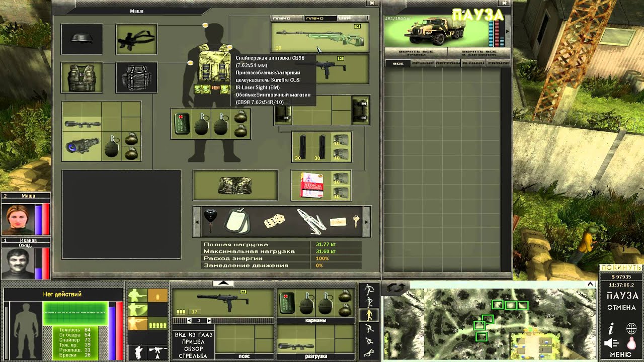Click the pink figure icon near menu
The image size is (644, 362).
631,343
